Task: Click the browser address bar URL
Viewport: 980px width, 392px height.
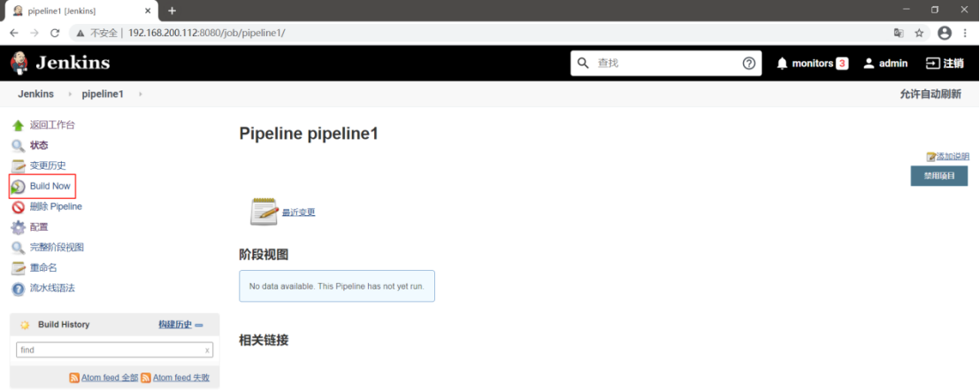Action: click(x=206, y=33)
